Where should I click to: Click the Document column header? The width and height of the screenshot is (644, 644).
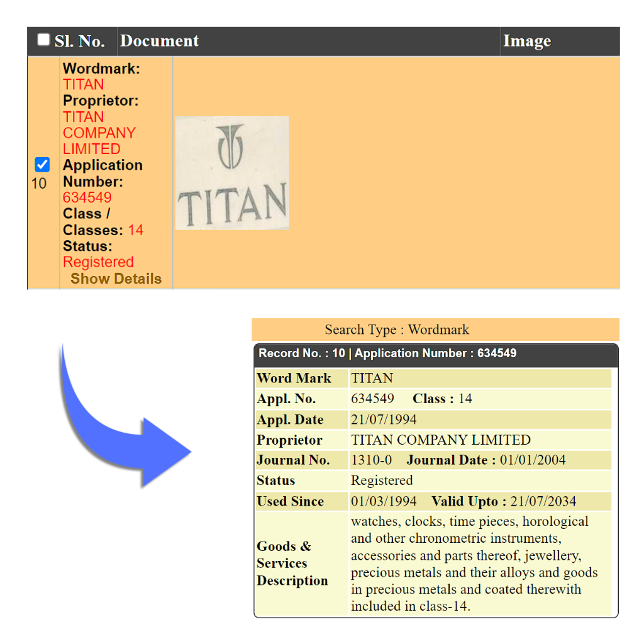(x=159, y=42)
